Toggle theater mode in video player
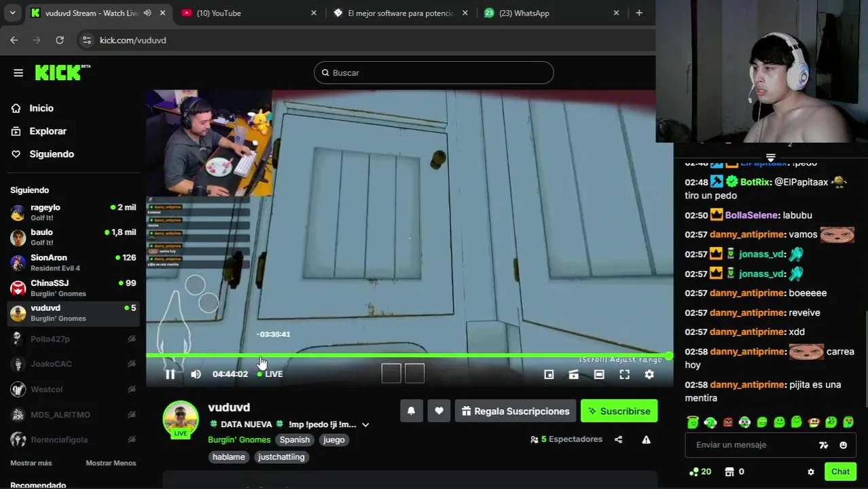Viewport: 868px width, 489px height. click(x=599, y=374)
